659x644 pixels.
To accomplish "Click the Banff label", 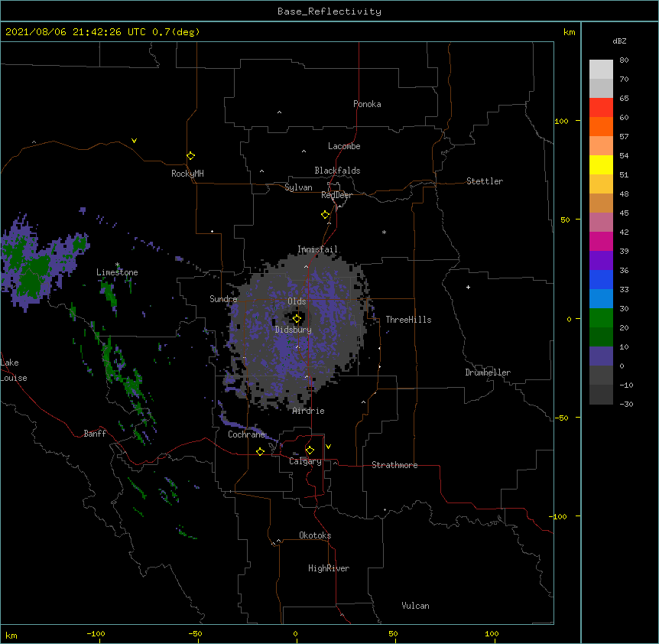I will tap(95, 434).
